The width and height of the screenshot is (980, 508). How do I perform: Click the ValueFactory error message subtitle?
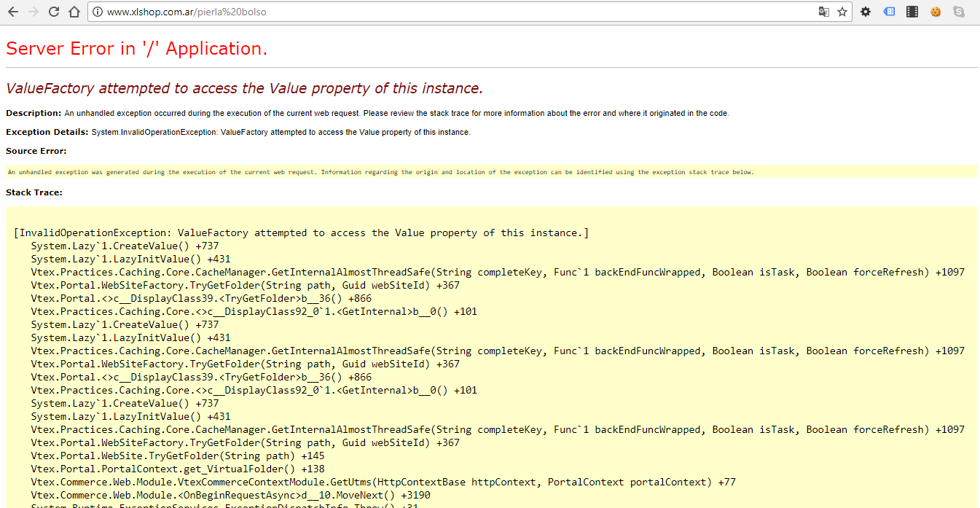point(243,88)
